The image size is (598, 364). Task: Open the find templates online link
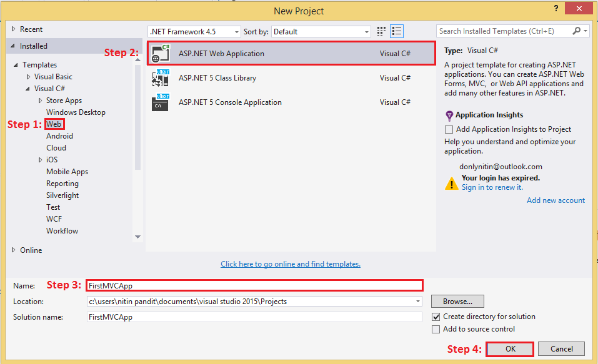[291, 263]
